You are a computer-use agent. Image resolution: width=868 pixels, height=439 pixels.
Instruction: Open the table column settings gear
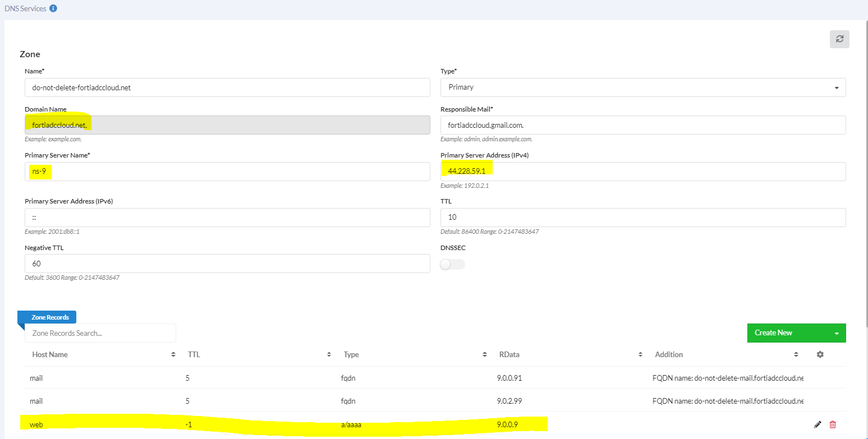(x=820, y=354)
